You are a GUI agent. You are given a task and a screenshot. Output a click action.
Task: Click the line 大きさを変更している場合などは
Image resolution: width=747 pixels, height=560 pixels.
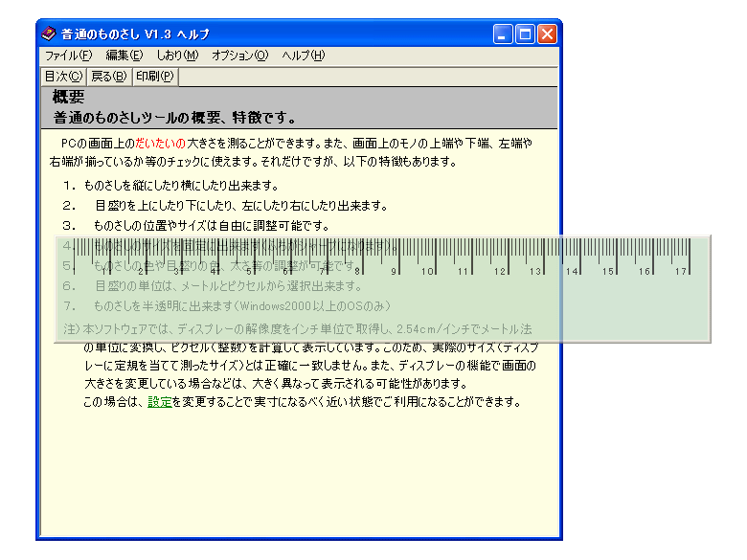click(276, 384)
